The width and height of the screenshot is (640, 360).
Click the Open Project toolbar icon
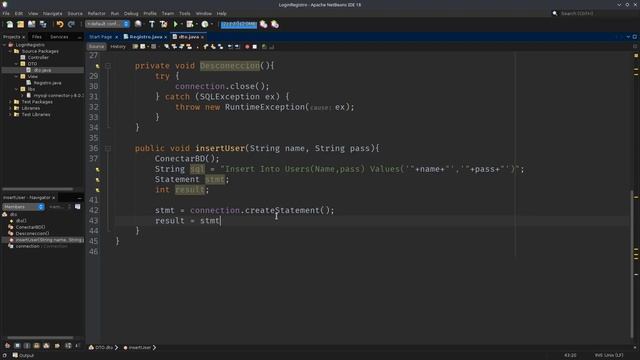[31, 24]
